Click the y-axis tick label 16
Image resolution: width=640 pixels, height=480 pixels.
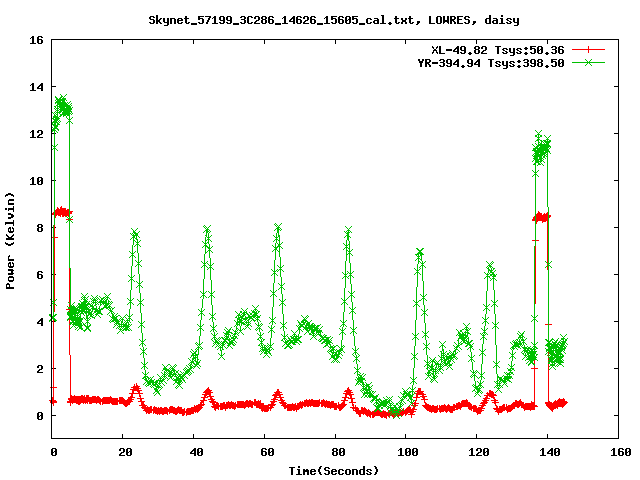point(36,40)
